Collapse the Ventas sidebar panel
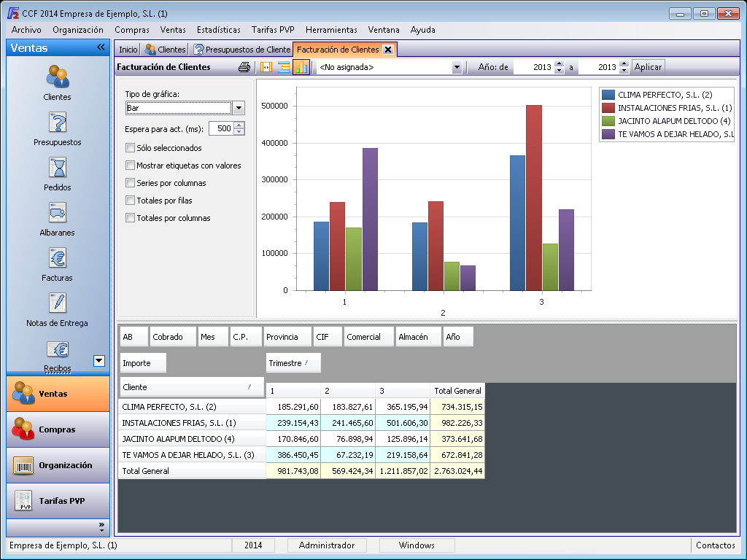 pos(101,47)
